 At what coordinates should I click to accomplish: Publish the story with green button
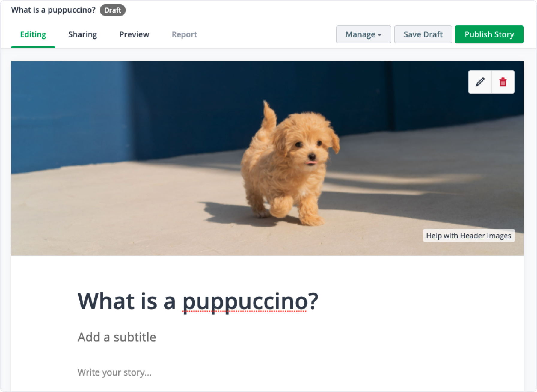click(x=489, y=34)
